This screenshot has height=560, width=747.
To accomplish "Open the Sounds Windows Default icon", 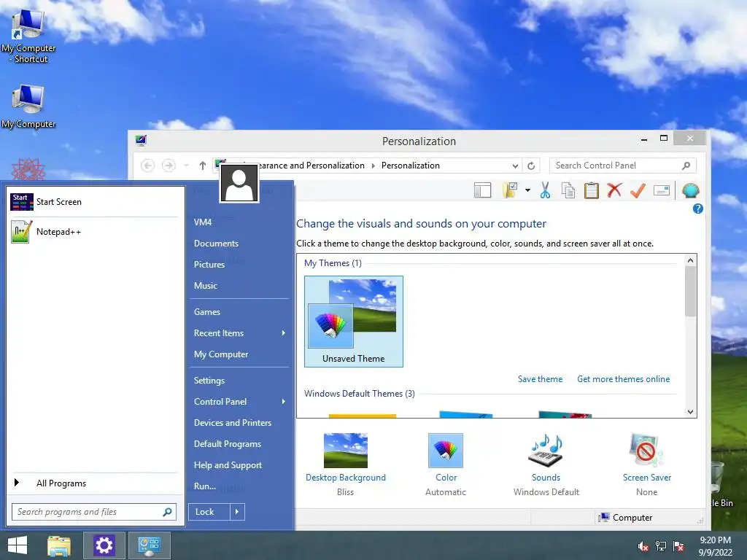I will (x=546, y=451).
